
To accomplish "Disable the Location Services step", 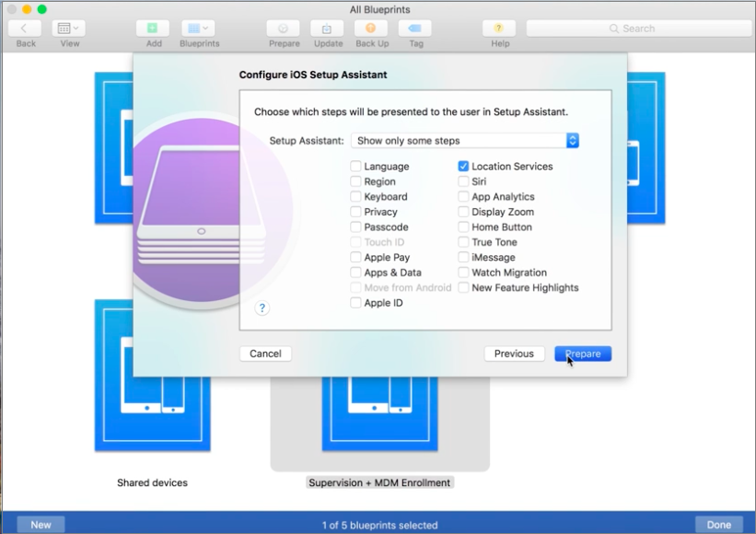I will 462,166.
